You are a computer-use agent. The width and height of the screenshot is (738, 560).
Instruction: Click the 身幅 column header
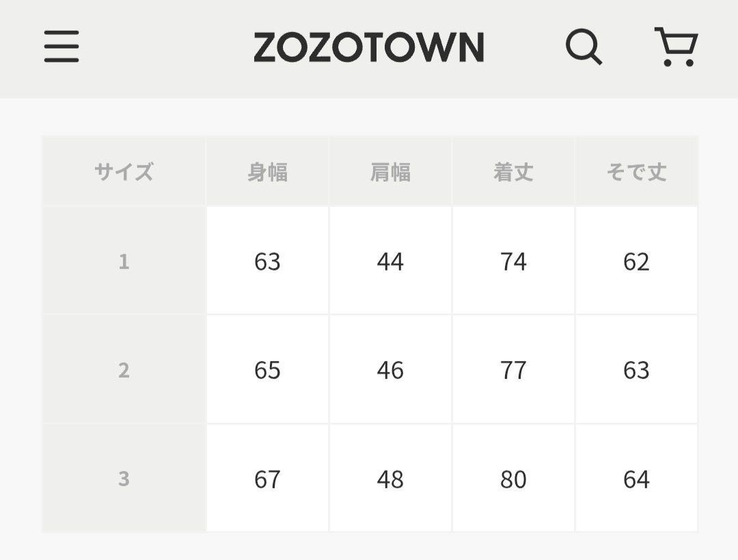pyautogui.click(x=267, y=171)
